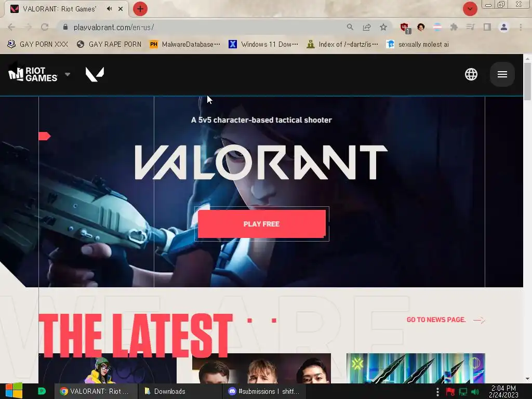Expand the Riot Games dropdown arrow
The height and width of the screenshot is (399, 532).
point(68,74)
